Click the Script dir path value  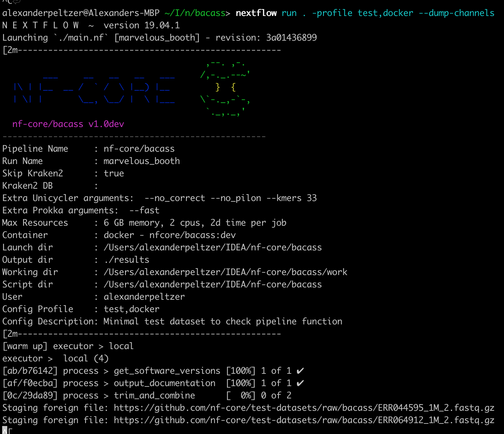click(213, 284)
